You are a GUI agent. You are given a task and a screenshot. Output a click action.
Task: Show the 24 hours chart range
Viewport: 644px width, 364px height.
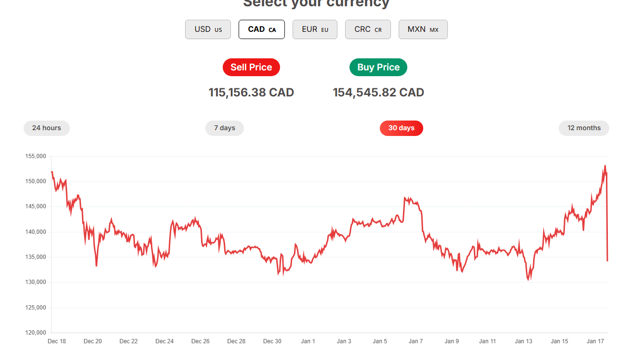pyautogui.click(x=47, y=128)
